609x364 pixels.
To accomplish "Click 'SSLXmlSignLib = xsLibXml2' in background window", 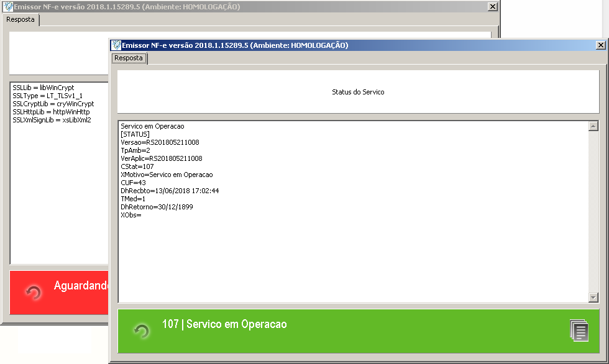I will click(x=52, y=120).
